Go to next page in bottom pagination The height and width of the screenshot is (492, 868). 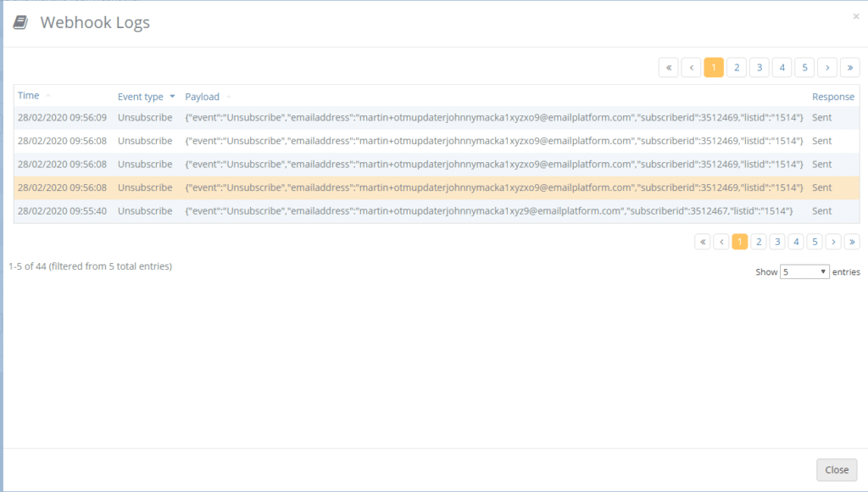tap(834, 242)
